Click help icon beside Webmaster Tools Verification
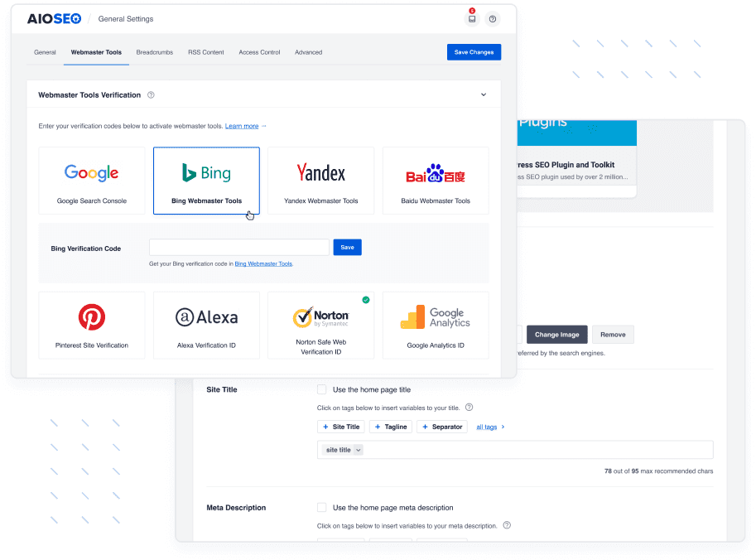 (x=151, y=95)
